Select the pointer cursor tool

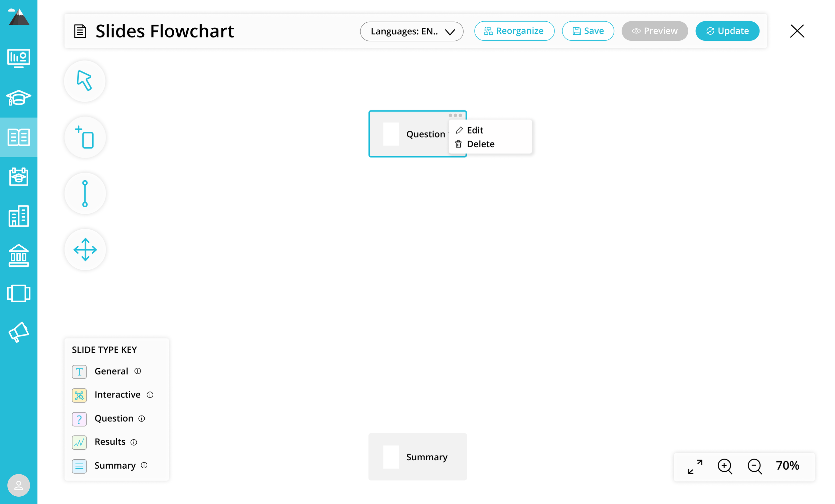pos(85,81)
